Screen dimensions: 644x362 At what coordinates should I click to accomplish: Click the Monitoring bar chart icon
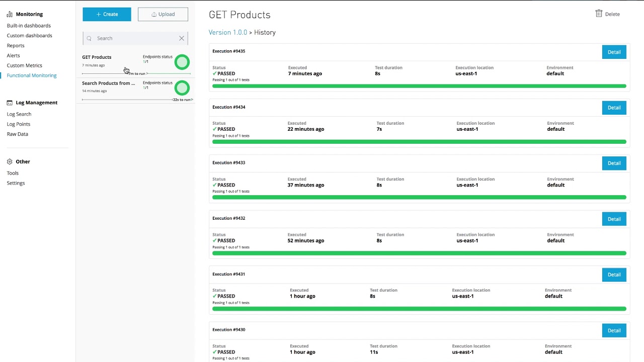point(10,14)
